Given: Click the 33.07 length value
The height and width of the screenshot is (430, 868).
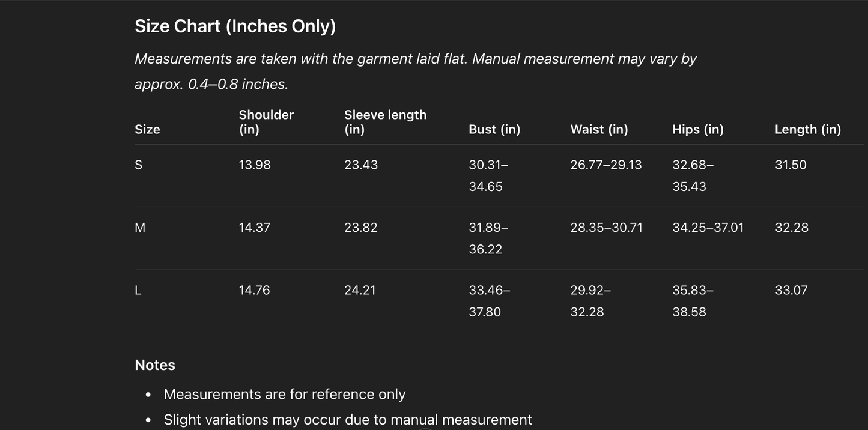Looking at the screenshot, I should tap(791, 290).
